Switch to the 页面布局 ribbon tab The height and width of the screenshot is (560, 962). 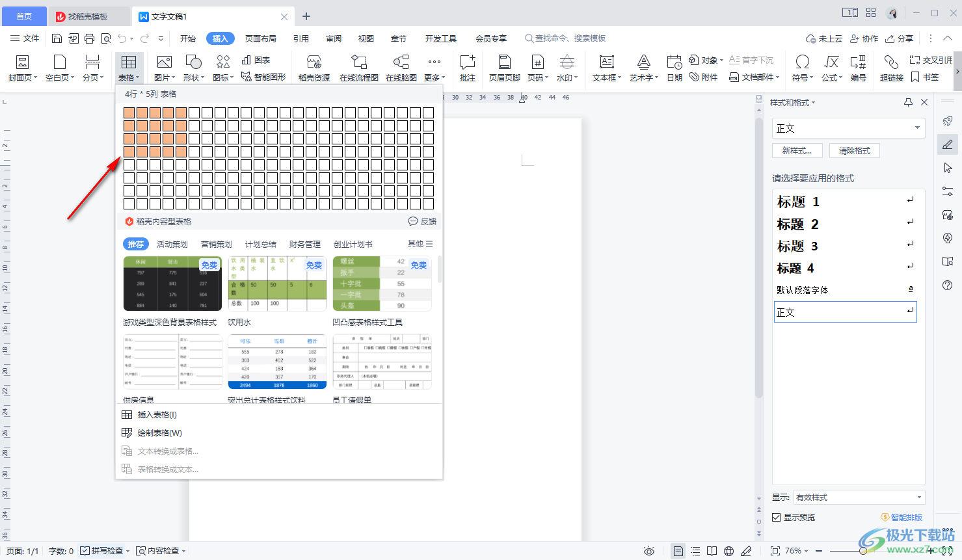coord(261,38)
